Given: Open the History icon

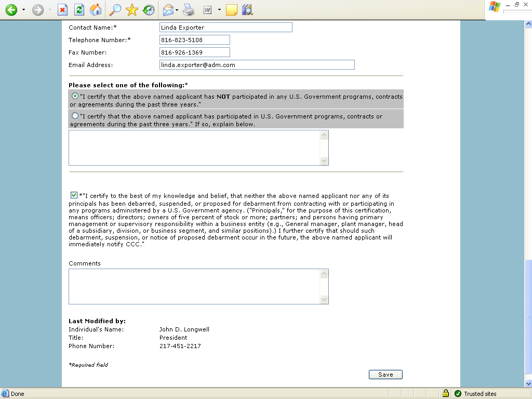Looking at the screenshot, I should coord(149,10).
